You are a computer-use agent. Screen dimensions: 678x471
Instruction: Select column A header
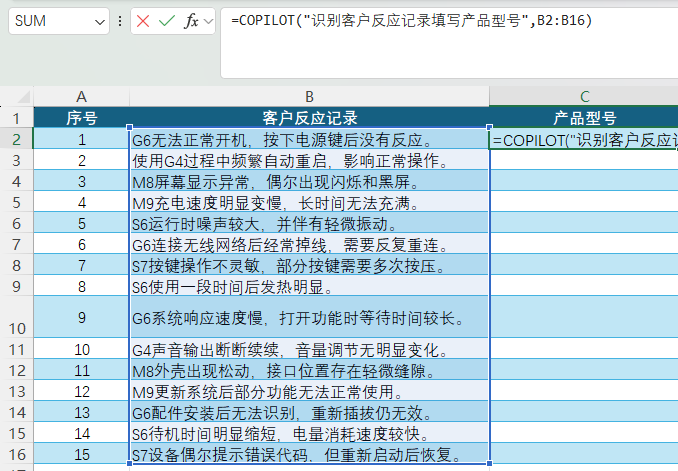81,96
